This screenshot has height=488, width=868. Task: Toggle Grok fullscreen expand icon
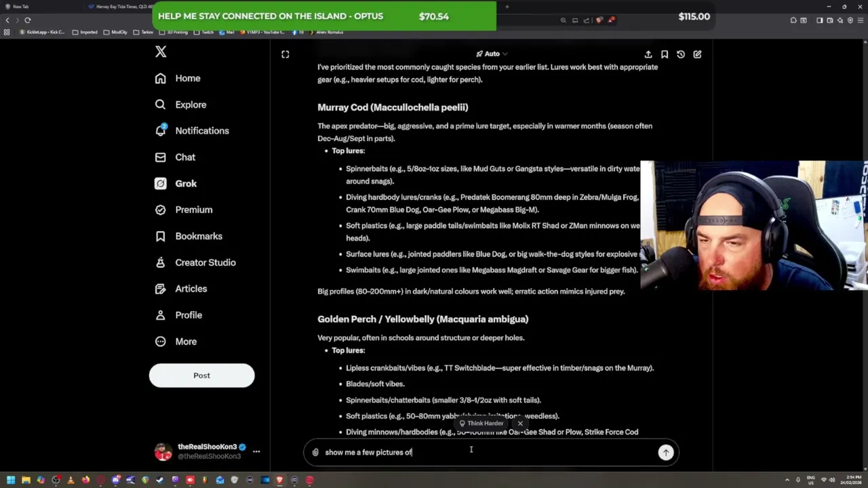point(285,54)
